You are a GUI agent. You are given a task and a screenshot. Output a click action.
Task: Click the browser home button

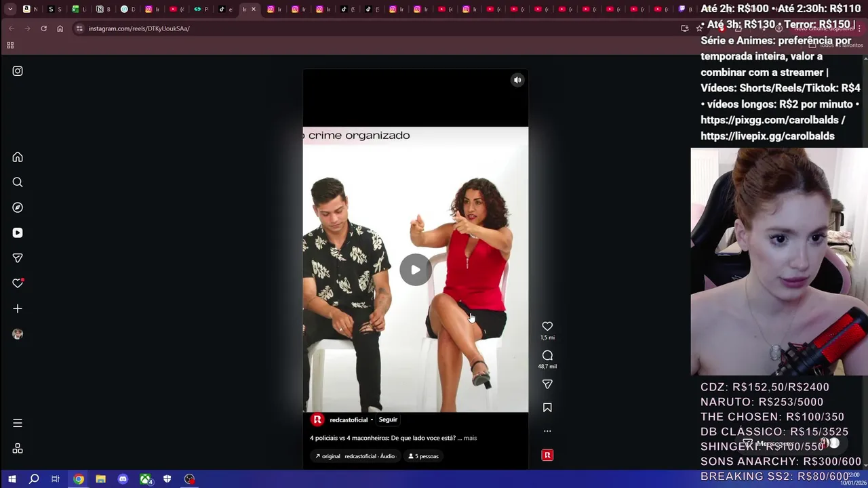pos(60,28)
